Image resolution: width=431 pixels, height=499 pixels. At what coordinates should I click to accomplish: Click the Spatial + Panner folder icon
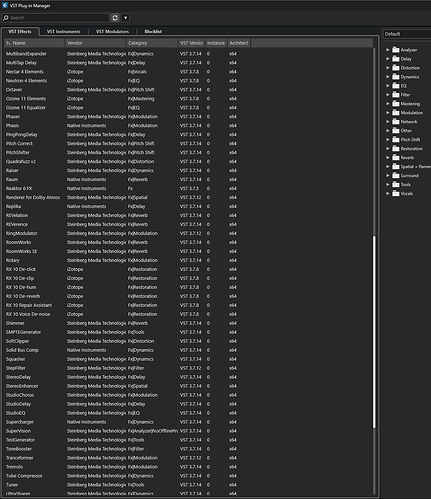click(x=396, y=167)
